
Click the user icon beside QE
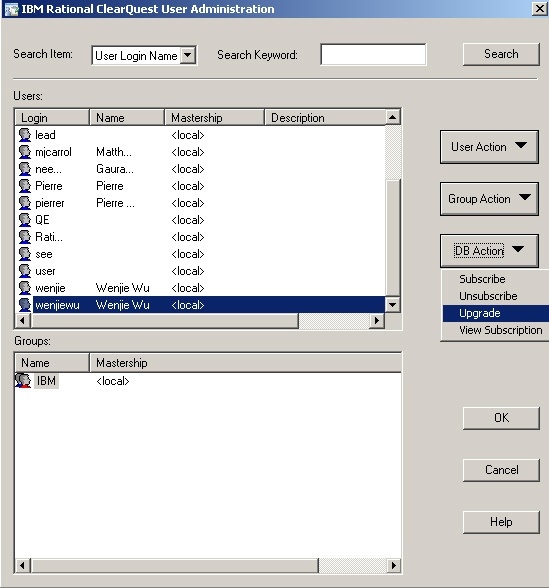coord(25,220)
